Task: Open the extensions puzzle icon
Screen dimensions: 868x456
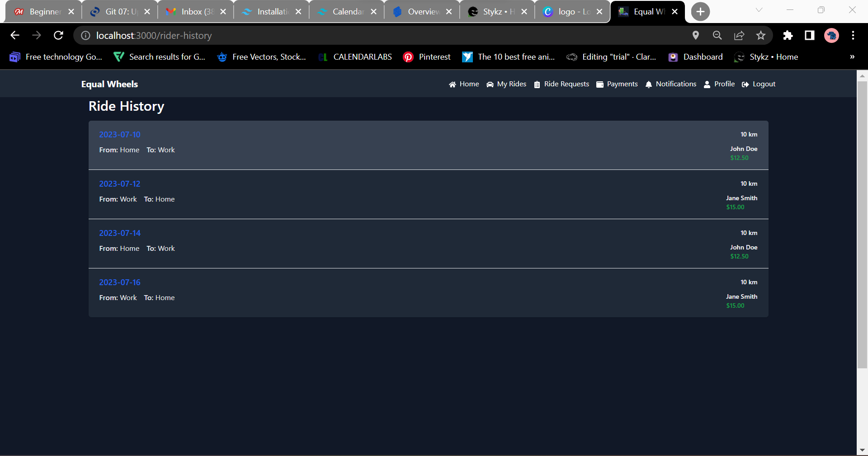Action: point(788,35)
